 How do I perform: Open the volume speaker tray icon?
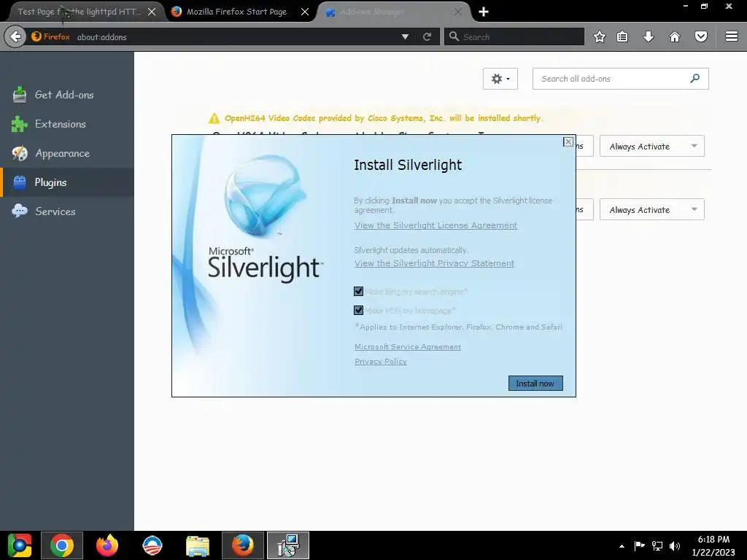[675, 545]
